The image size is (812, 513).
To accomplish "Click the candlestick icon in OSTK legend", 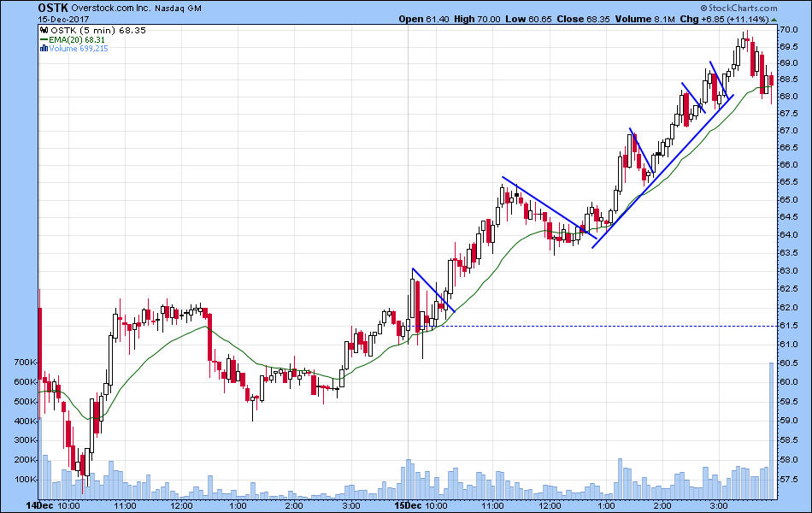I will coord(44,31).
